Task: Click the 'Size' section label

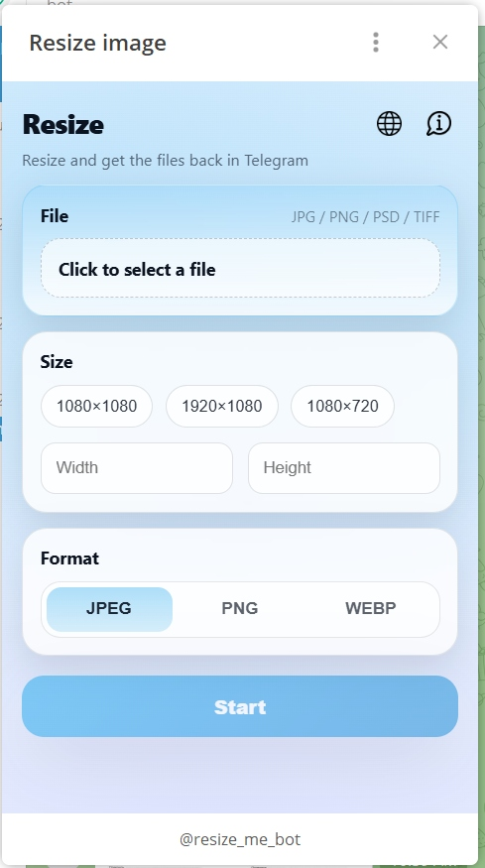Action: click(57, 362)
